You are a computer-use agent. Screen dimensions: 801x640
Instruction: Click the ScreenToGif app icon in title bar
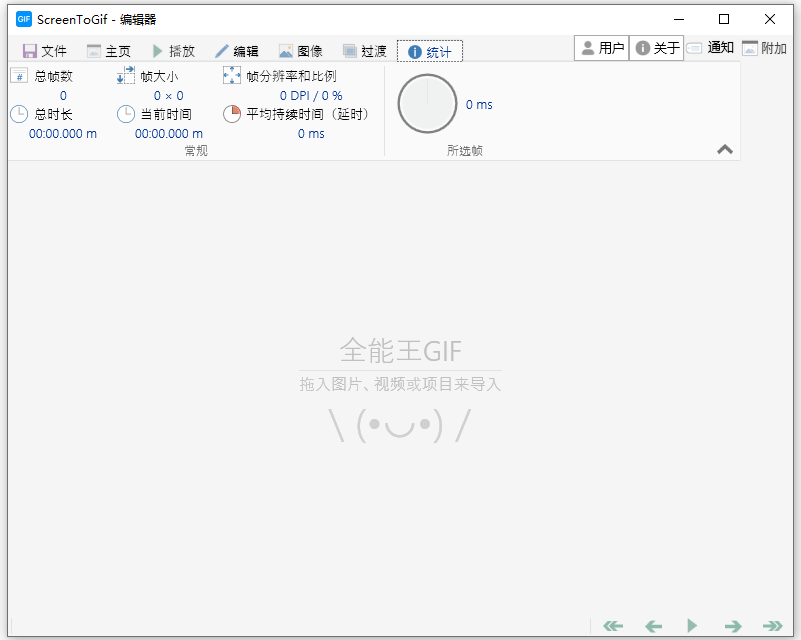(x=24, y=19)
